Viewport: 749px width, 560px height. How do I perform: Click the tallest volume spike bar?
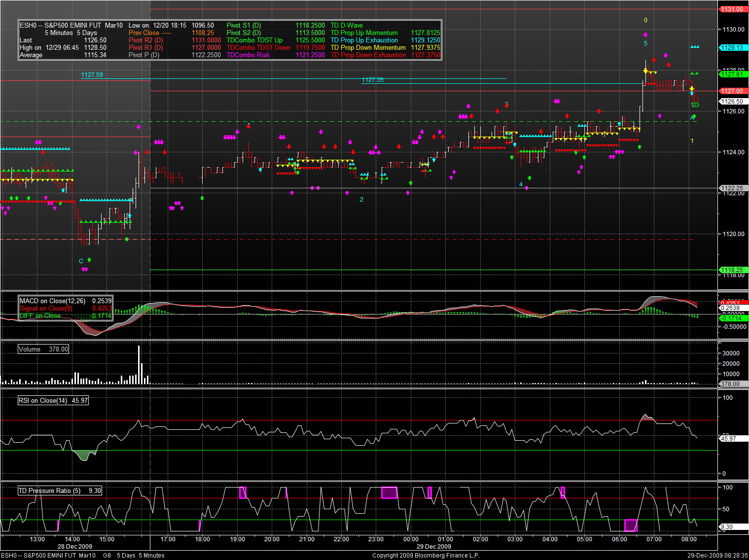[139, 365]
